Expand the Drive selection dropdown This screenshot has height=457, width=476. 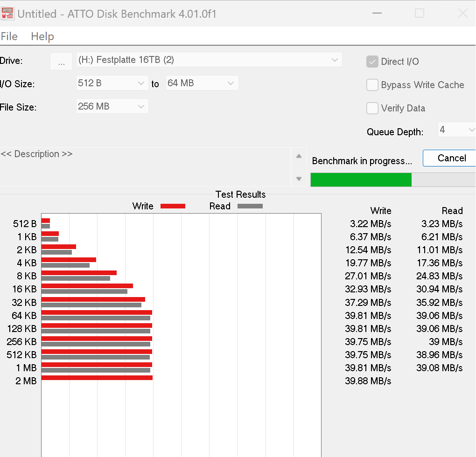coord(209,60)
